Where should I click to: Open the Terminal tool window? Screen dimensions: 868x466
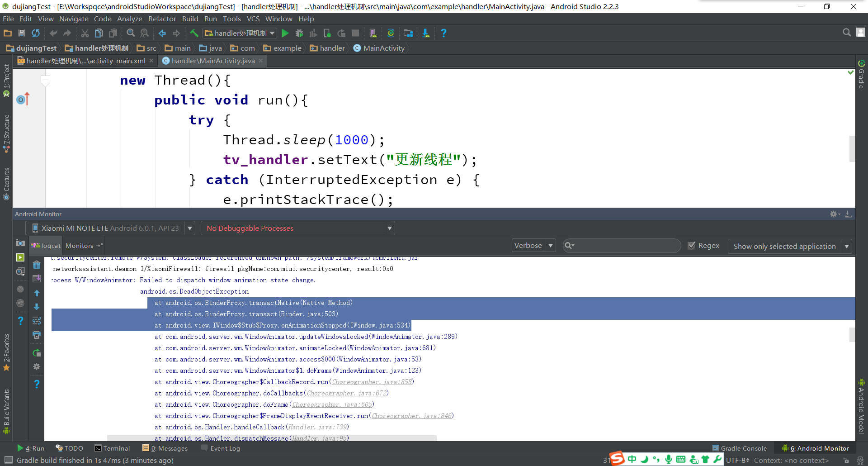coord(112,448)
